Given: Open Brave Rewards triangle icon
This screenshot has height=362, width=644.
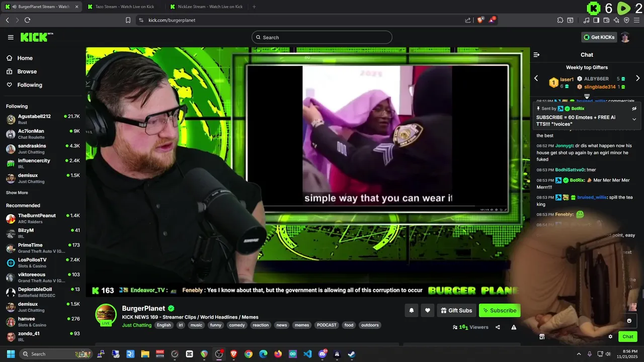Looking at the screenshot, I should (x=492, y=20).
